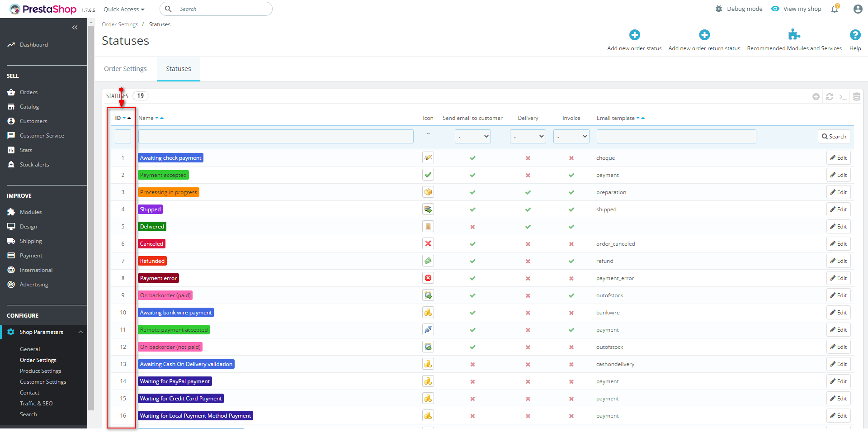The height and width of the screenshot is (433, 868).
Task: Click the Search button in filter row
Action: coord(834,136)
